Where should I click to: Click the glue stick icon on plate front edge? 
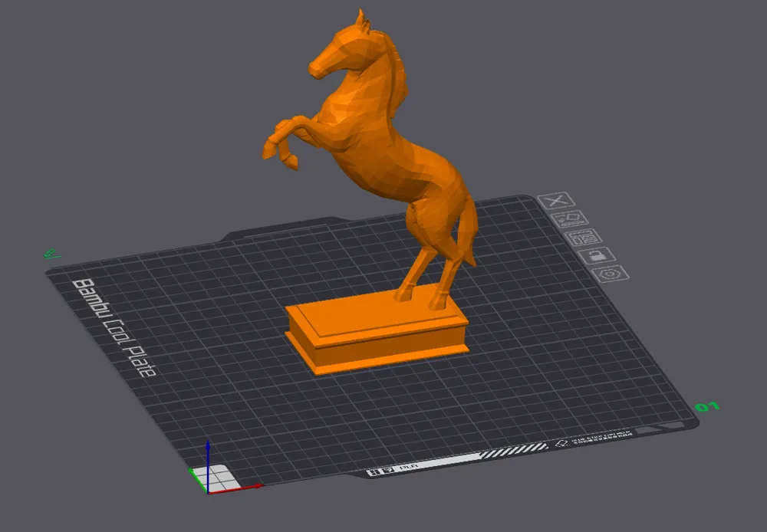(561, 443)
